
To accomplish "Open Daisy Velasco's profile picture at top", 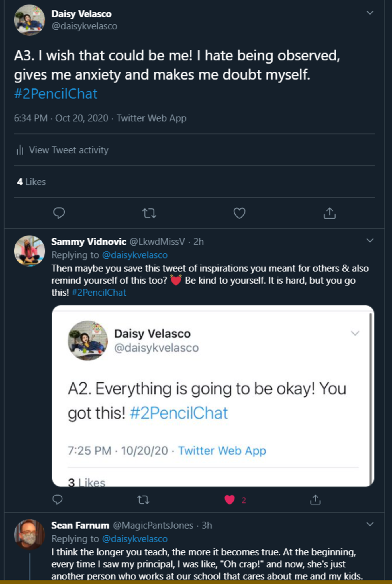I will pos(29,20).
